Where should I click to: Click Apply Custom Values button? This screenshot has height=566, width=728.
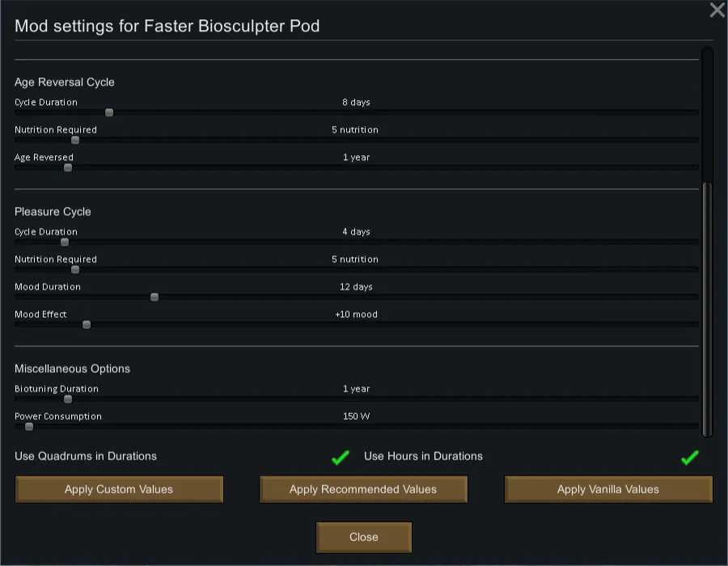click(119, 489)
